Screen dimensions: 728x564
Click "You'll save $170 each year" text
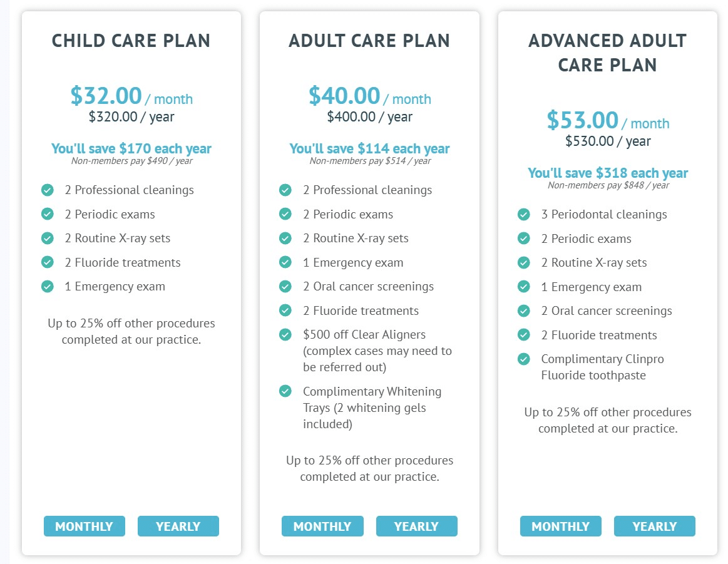point(131,148)
